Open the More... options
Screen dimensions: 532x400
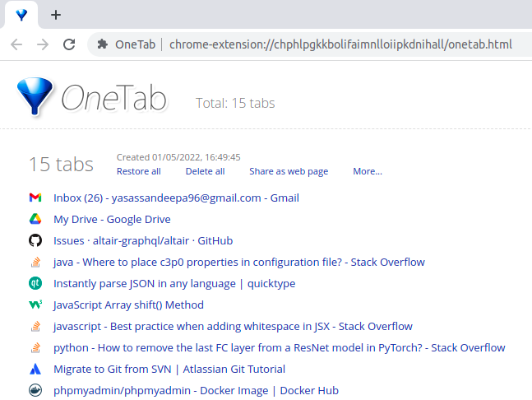(x=368, y=171)
